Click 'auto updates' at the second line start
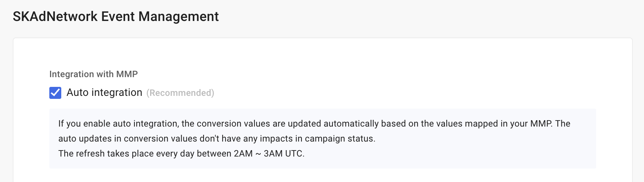Image resolution: width=644 pixels, height=182 pixels. coord(85,139)
